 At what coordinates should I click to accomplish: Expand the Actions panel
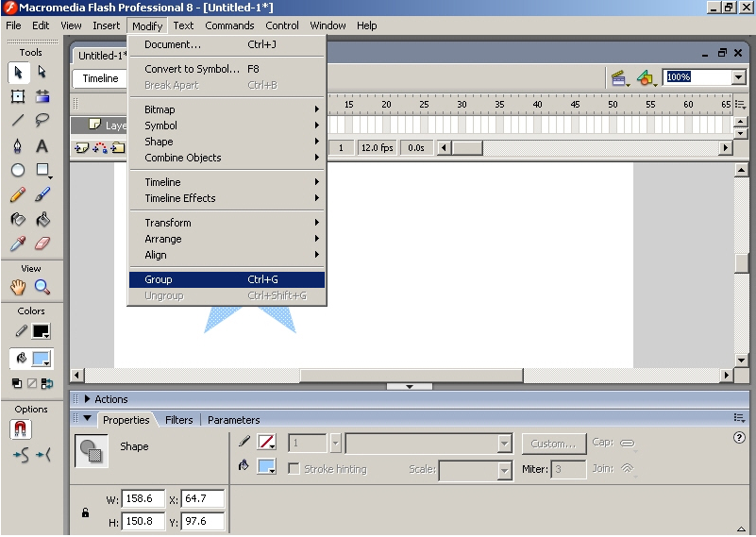(x=87, y=399)
